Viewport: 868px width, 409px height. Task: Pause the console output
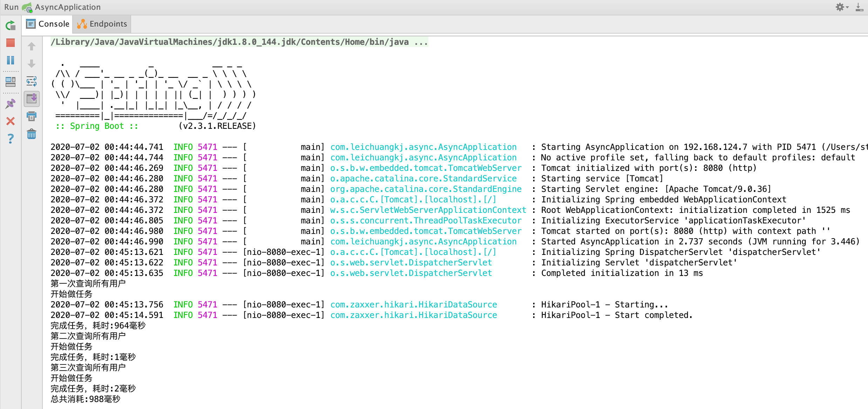(11, 60)
